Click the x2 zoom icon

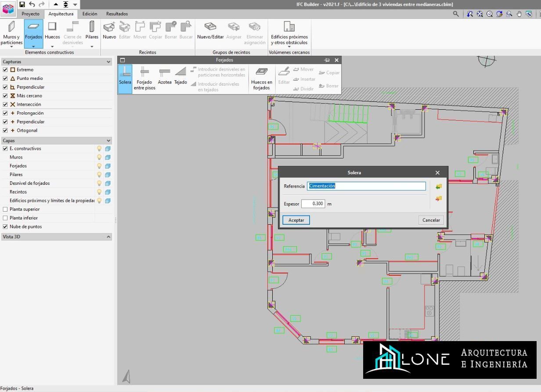(489, 14)
